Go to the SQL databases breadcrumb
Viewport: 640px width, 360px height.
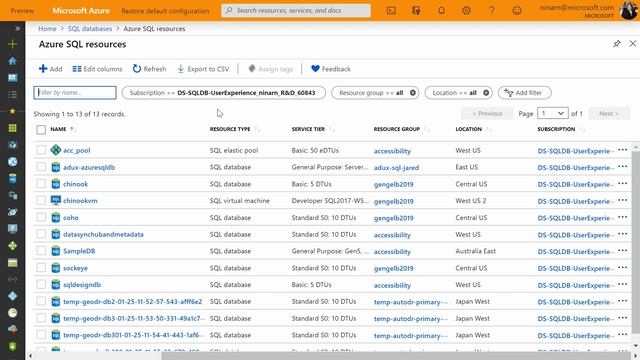click(x=90, y=29)
